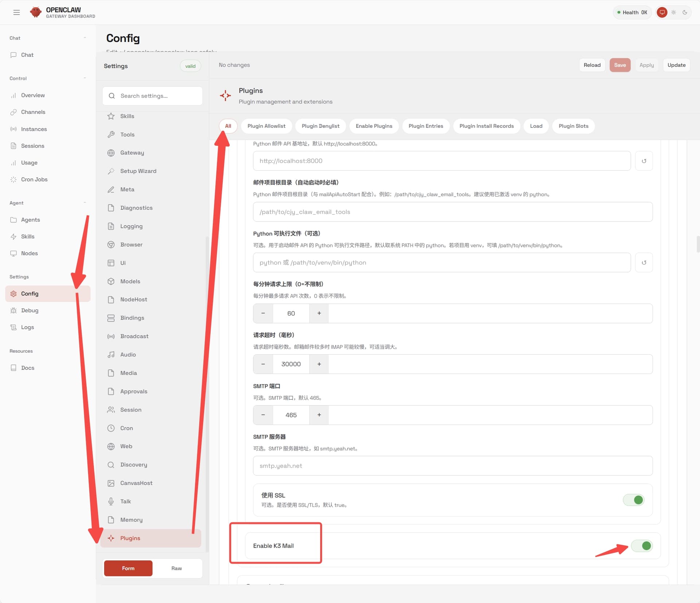Select light mode sun icon
This screenshot has height=603, width=700.
coord(673,12)
